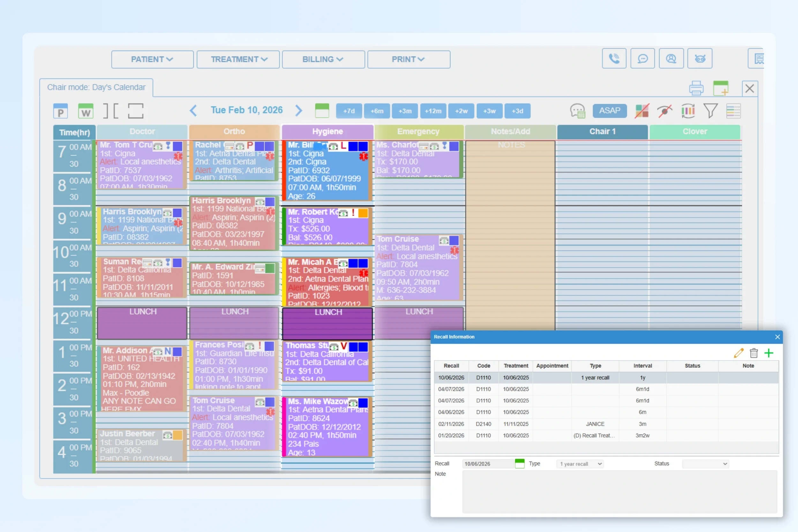Edit the recall record with the pencil icon
The image size is (798, 532).
(739, 353)
